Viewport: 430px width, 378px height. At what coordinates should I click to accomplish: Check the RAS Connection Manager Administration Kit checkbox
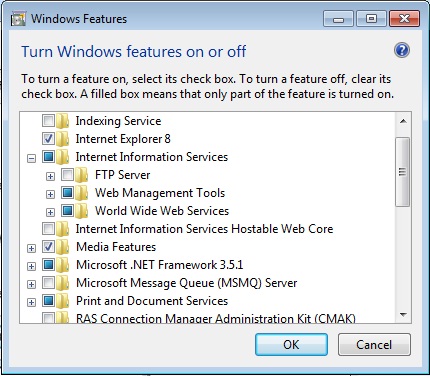pyautogui.click(x=48, y=318)
